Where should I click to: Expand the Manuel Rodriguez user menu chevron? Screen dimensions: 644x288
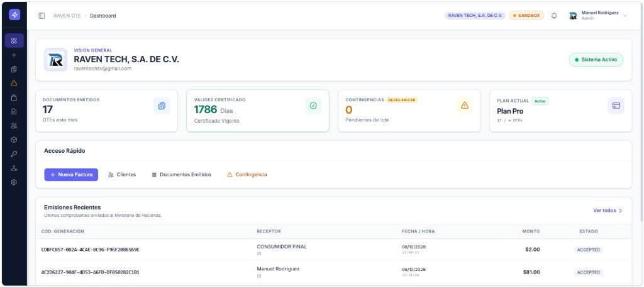coord(625,16)
